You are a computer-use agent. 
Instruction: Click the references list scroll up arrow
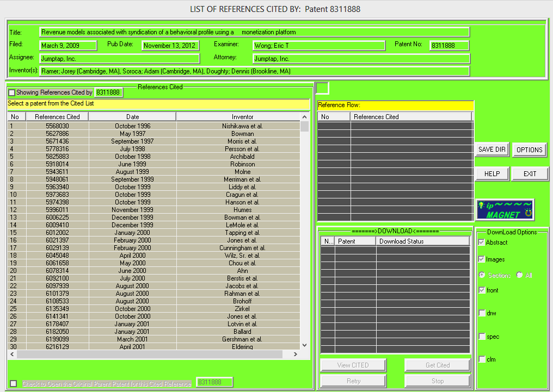tap(305, 117)
